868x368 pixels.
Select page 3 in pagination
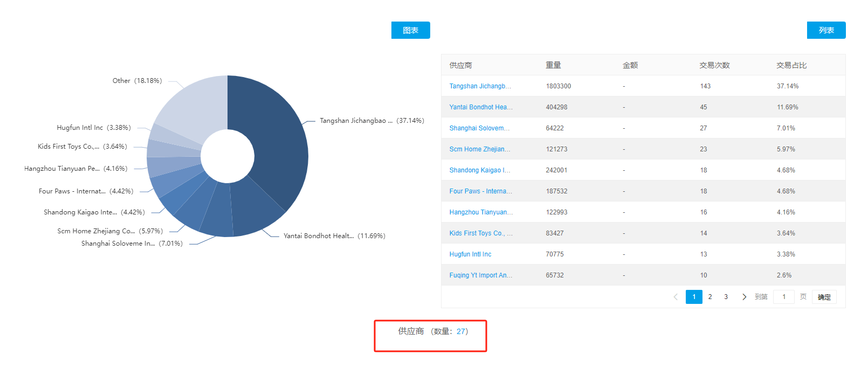[726, 297]
